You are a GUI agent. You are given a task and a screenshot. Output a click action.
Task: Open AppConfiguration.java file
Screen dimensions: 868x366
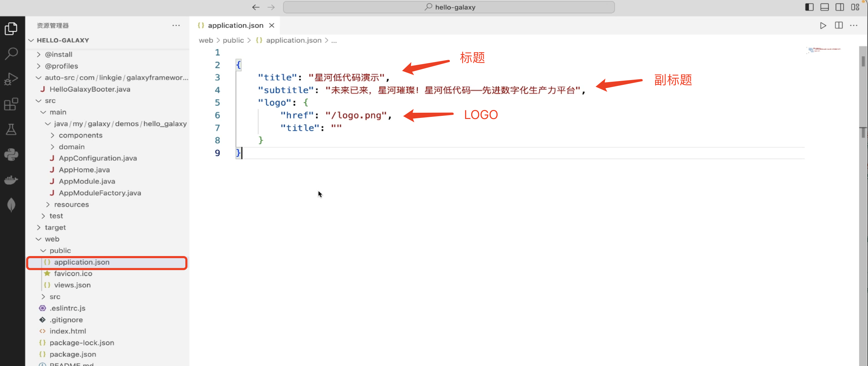click(x=107, y=158)
